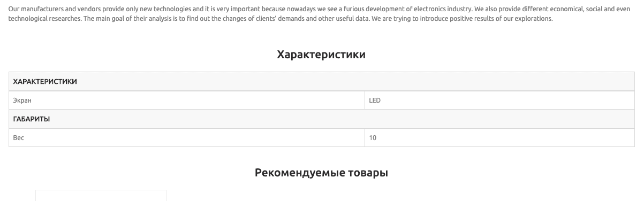
Task: Click the Экран attribute cell
Action: [x=187, y=100]
